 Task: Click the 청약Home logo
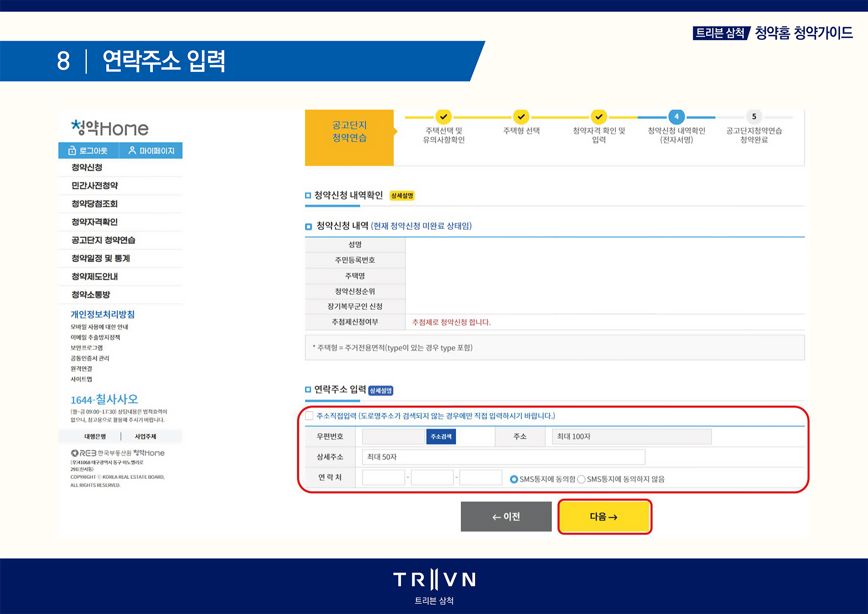[109, 128]
